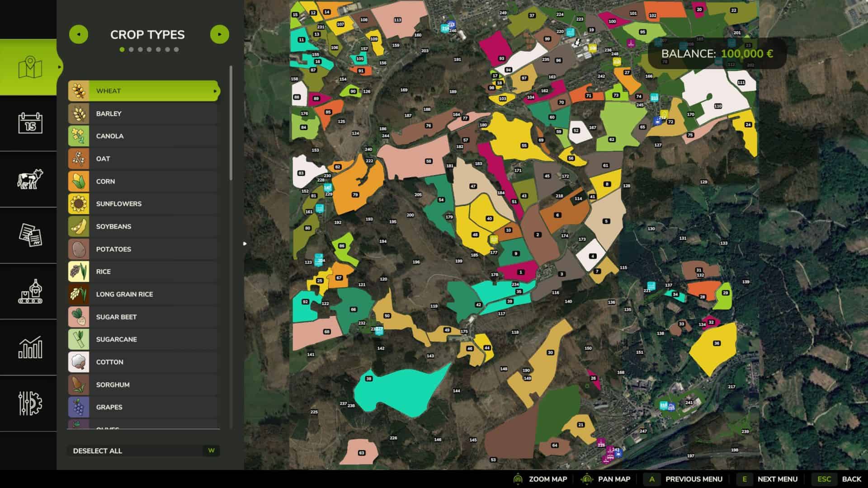868x488 pixels.
Task: Select Potatoes in crop list
Action: point(144,249)
